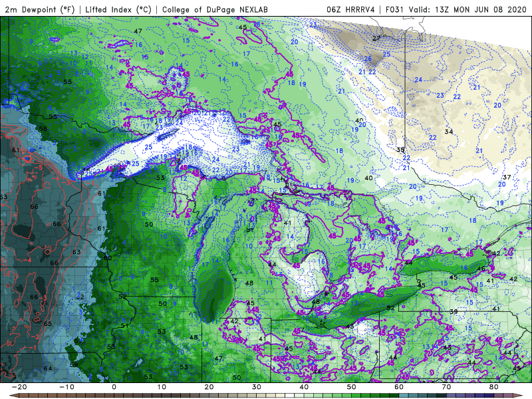532x399 pixels.
Task: Click the '-10' label on the color scale
Action: (66, 387)
